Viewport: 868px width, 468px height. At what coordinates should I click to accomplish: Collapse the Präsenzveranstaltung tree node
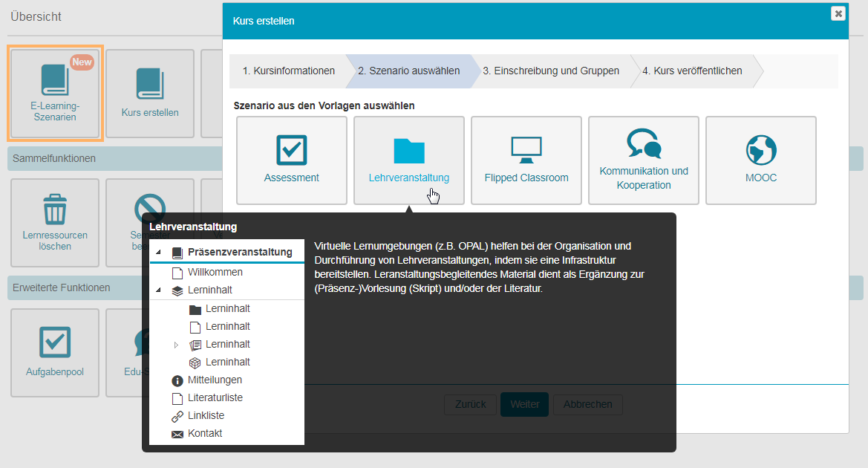158,253
